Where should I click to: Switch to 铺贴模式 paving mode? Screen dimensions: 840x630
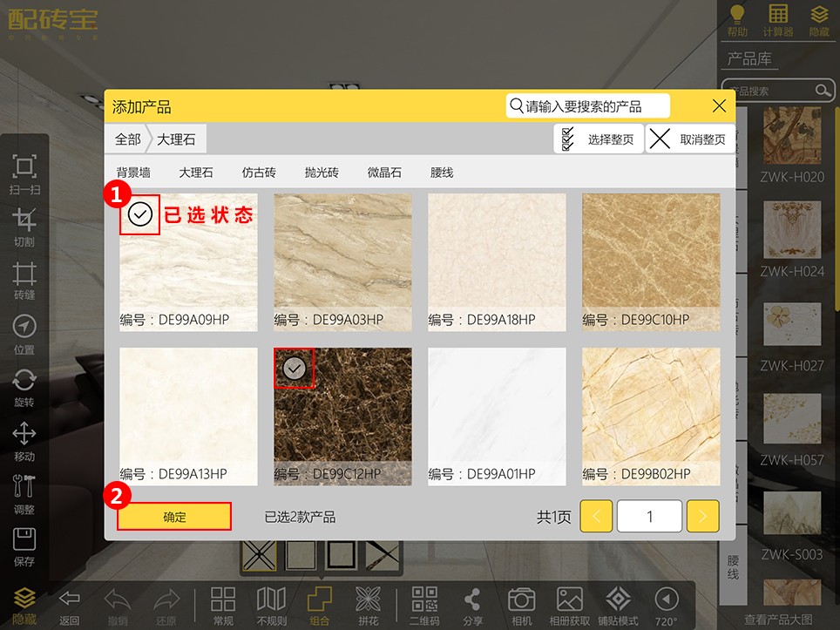(x=618, y=607)
